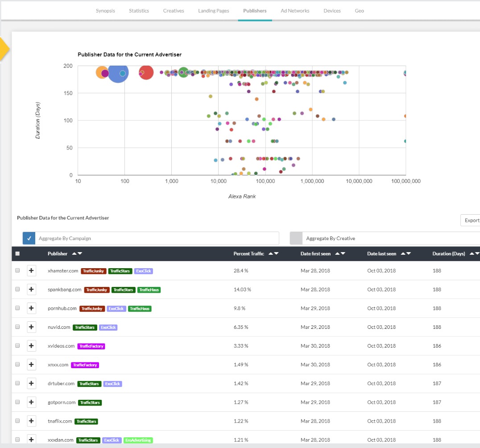Sort by Date first seen arrows
This screenshot has height=448, width=480.
(x=340, y=253)
